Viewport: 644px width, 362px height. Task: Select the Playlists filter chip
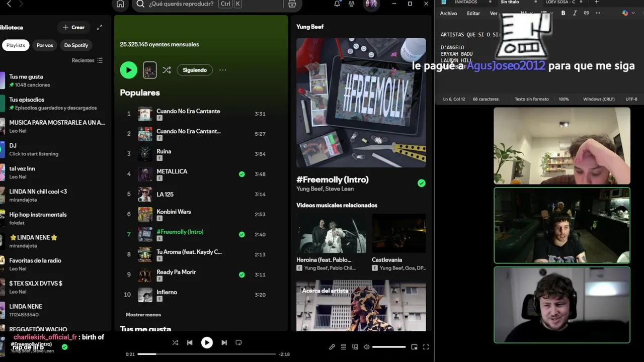point(16,45)
